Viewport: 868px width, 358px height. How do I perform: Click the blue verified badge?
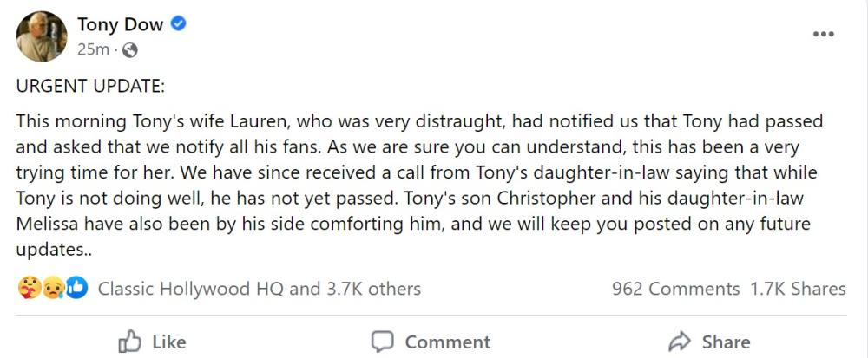point(179,24)
